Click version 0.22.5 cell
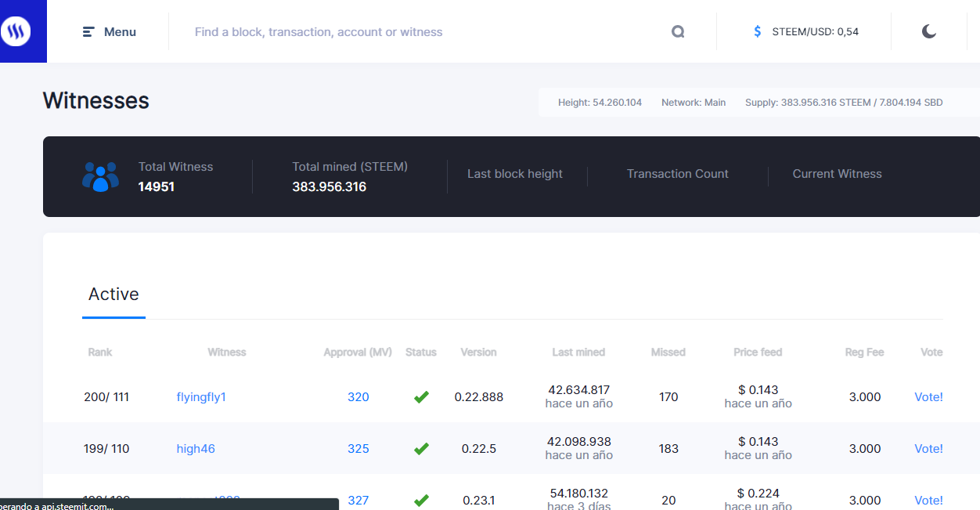The image size is (980, 510). pyautogui.click(x=479, y=449)
